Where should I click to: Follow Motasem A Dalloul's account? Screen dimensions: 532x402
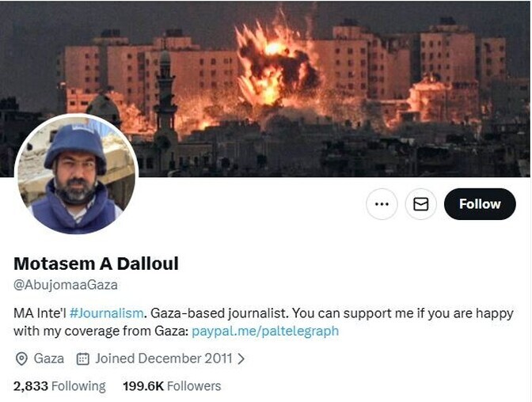[x=480, y=204]
